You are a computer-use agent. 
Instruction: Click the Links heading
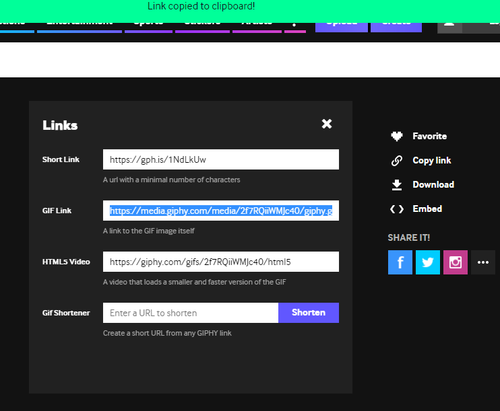tap(60, 125)
